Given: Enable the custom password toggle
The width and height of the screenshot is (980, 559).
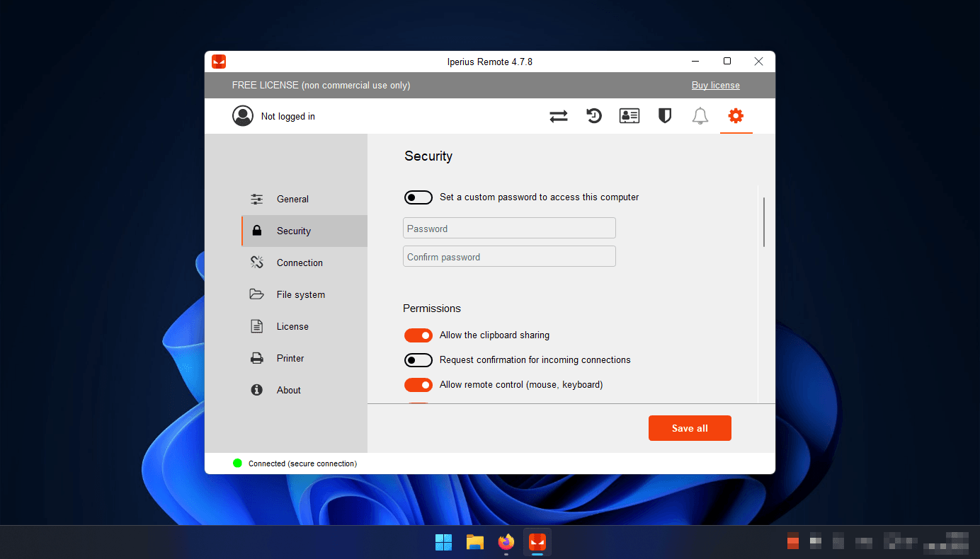Looking at the screenshot, I should pyautogui.click(x=418, y=197).
